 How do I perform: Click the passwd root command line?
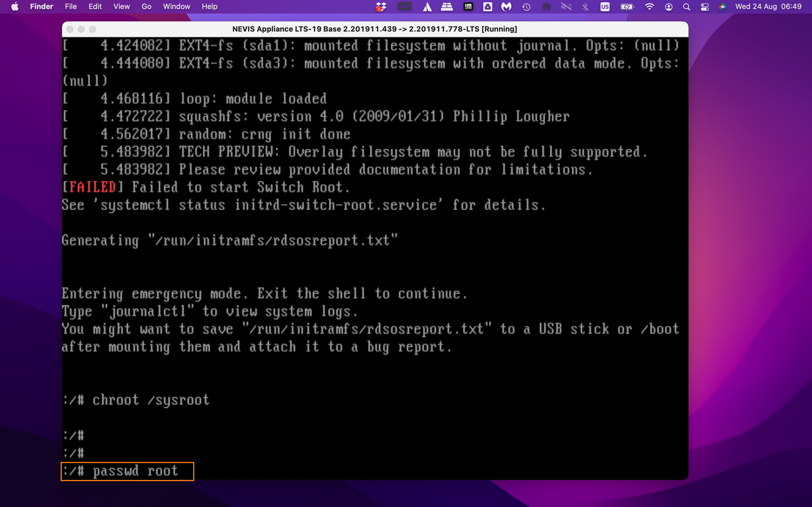(127, 471)
